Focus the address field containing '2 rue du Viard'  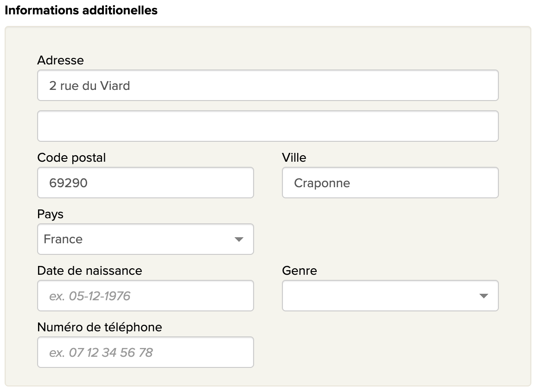[x=268, y=85]
